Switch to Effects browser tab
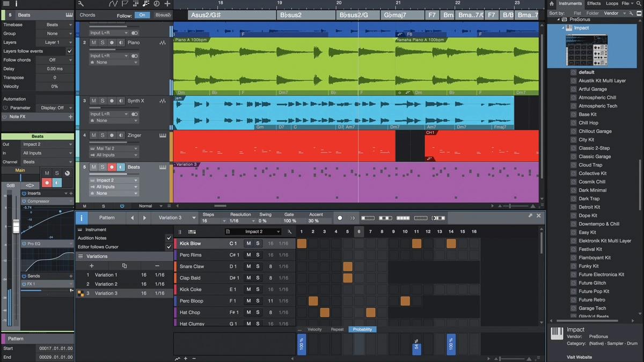 coord(594,4)
